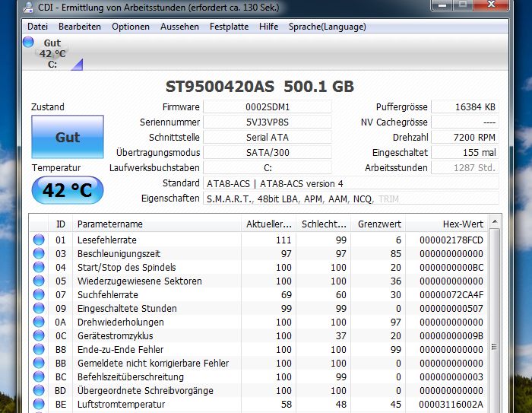Click status icon of Ende-zu-Ende Fehler row

pos(39,349)
